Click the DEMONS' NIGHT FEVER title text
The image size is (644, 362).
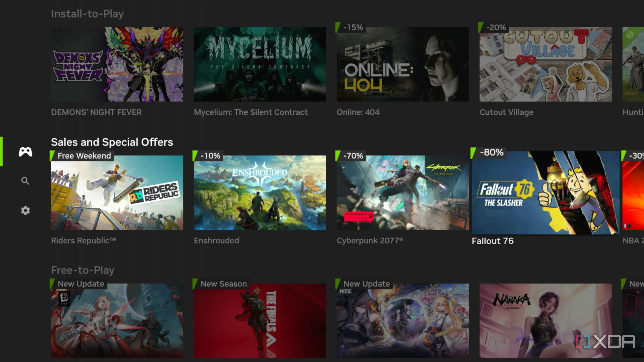(x=96, y=112)
